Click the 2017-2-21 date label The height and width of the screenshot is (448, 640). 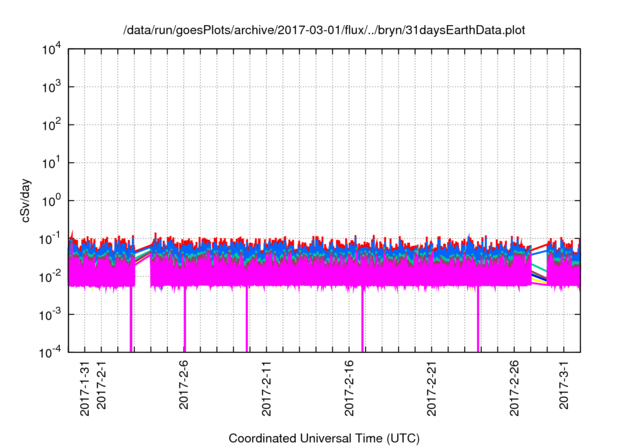coord(431,388)
